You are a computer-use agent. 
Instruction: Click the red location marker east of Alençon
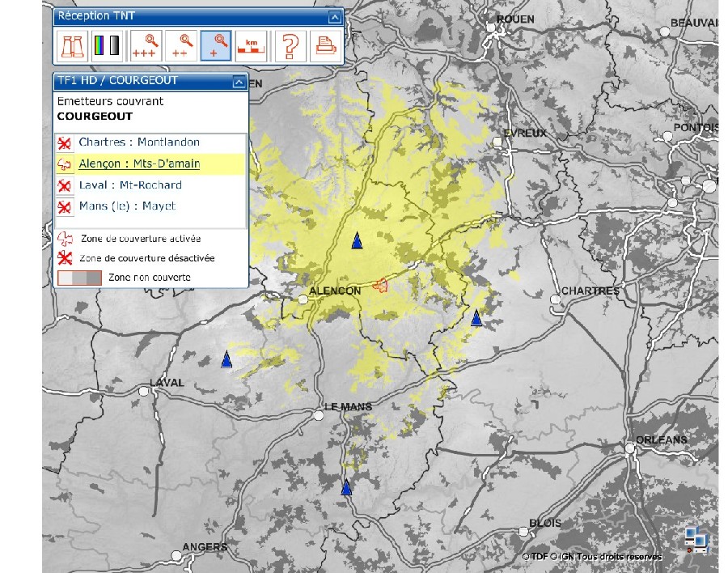coord(381,286)
